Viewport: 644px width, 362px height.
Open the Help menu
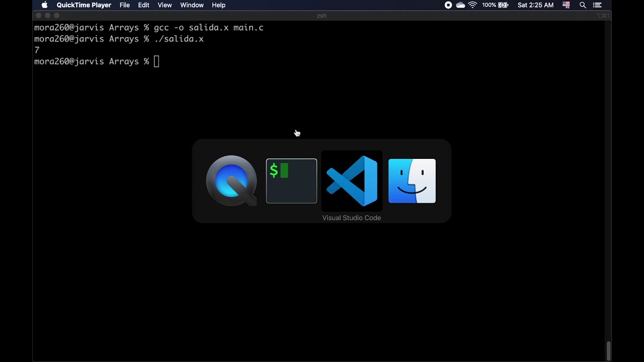tap(218, 5)
